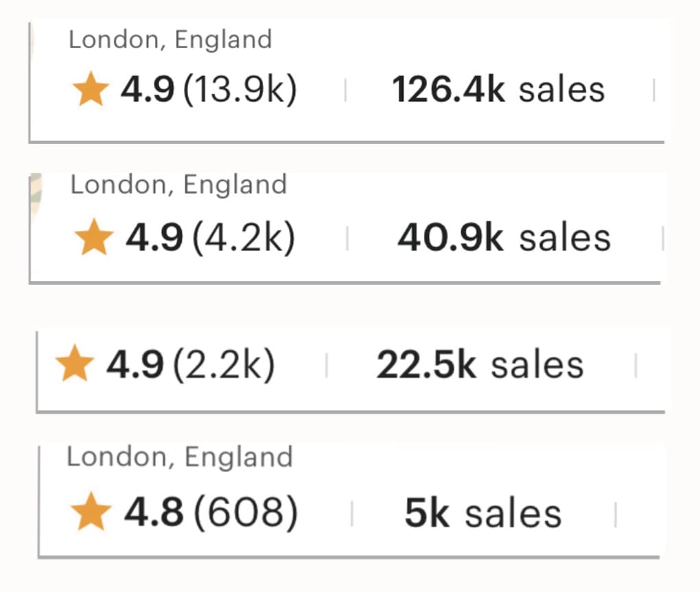
Task: Open the (608) review count
Action: 246,514
